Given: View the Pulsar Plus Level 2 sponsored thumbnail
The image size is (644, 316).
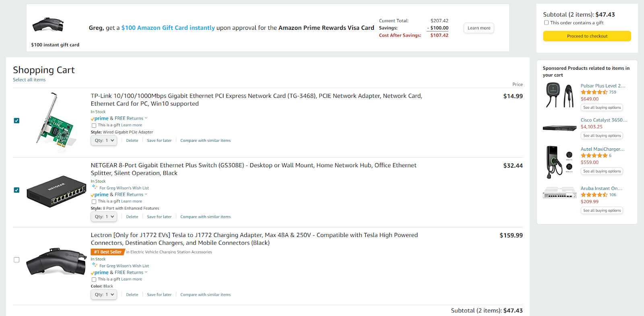Looking at the screenshot, I should click(559, 95).
